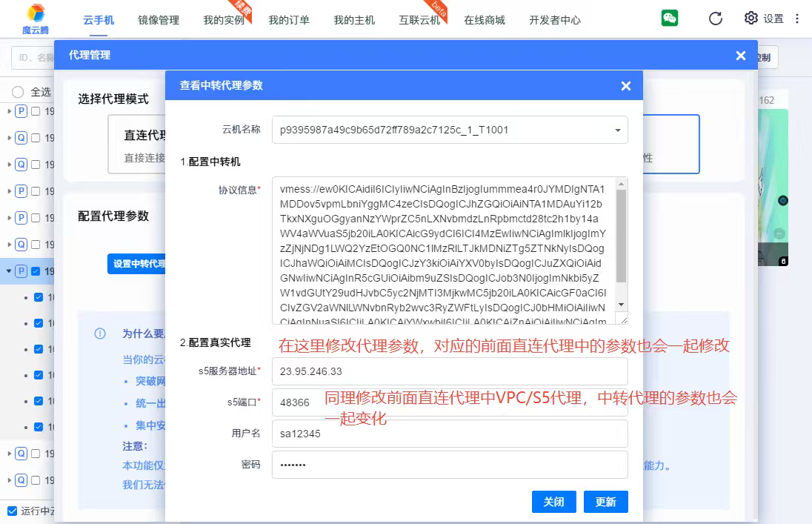Open the 在线商城 tab
Image resolution: width=812 pixels, height=524 pixels.
485,20
